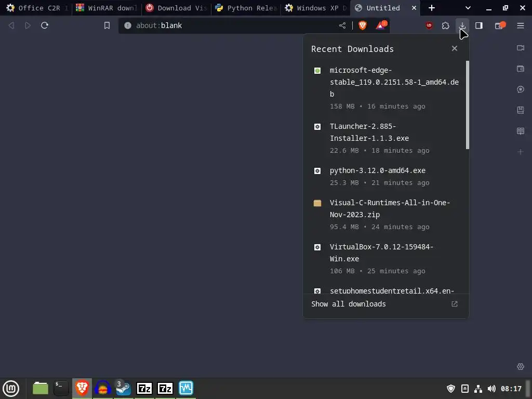
Task: Switch to the Python Releases tab
Action: (x=246, y=8)
